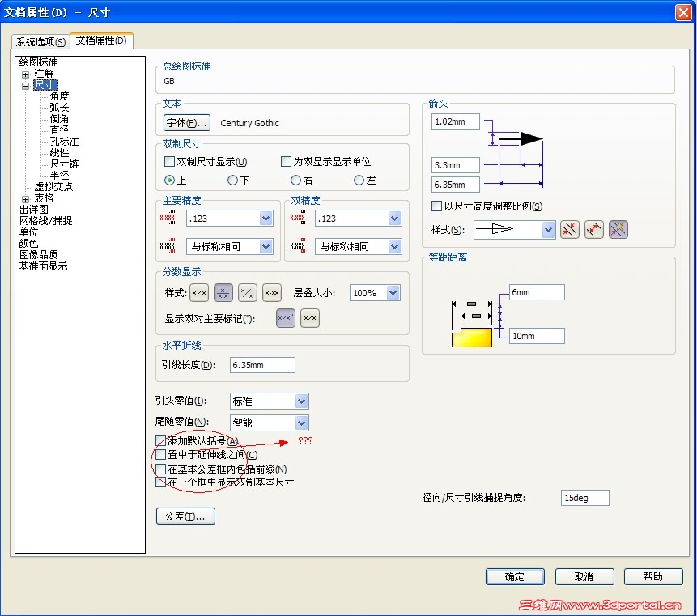Open 尾随零值 智能 dropdown

tap(301, 423)
